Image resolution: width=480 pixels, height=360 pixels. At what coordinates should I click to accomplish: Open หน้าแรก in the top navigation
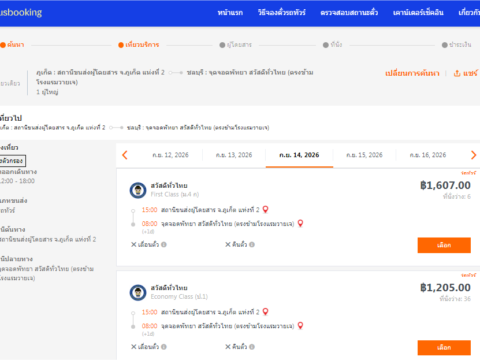coord(230,13)
